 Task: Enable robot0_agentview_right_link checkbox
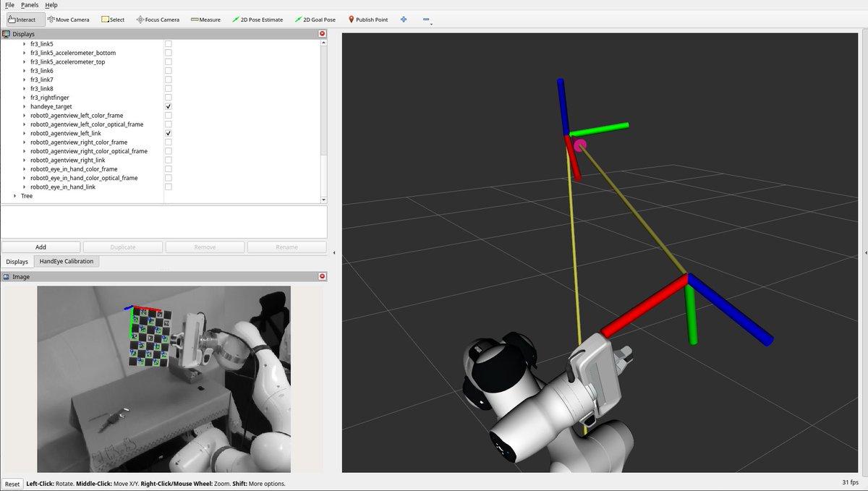[x=169, y=160]
